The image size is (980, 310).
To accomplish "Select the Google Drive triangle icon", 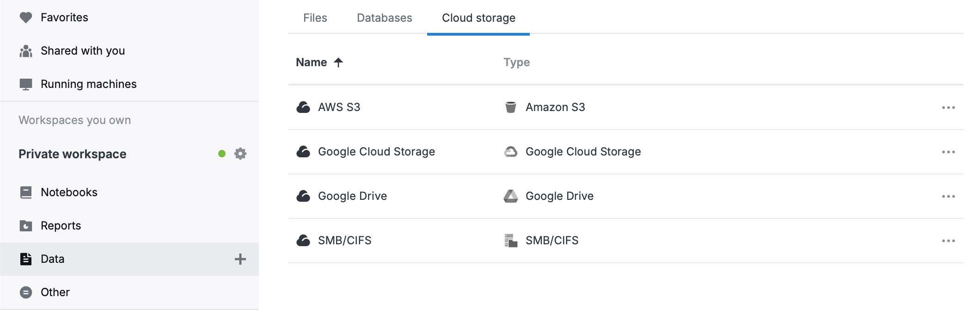I will pos(511,196).
